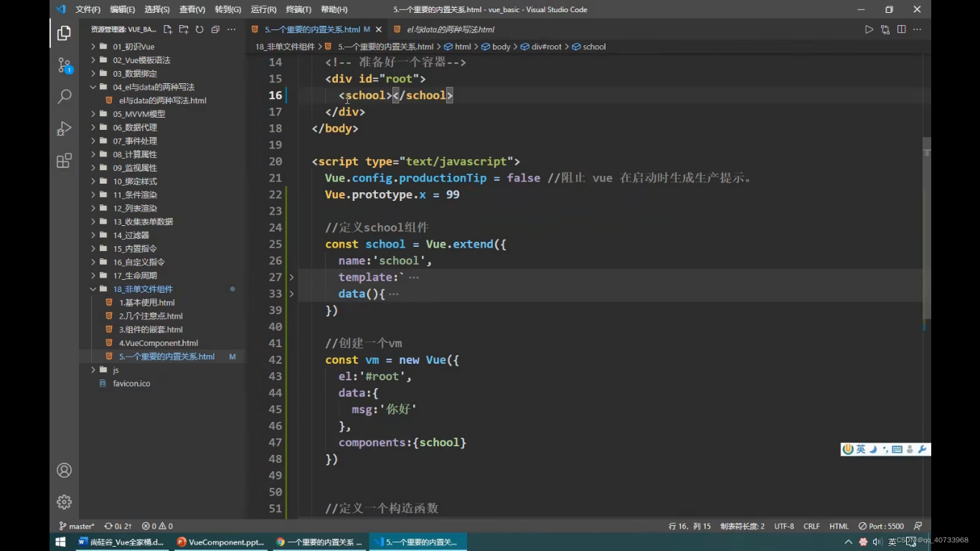Open the Source Control view
This screenshot has height=551, width=980.
tap(64, 65)
